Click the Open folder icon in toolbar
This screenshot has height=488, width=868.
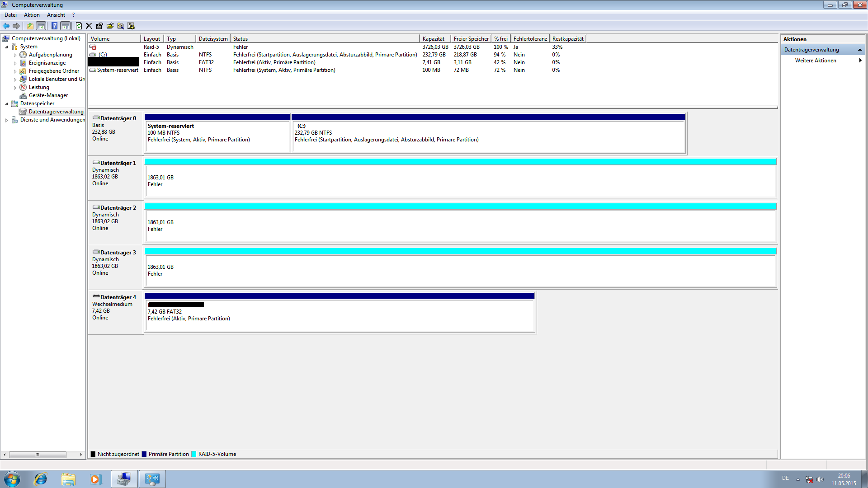click(110, 26)
